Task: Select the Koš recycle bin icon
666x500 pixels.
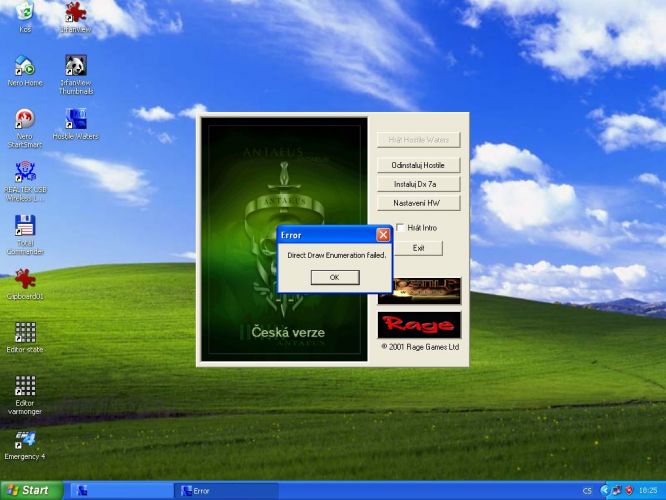Action: point(25,17)
